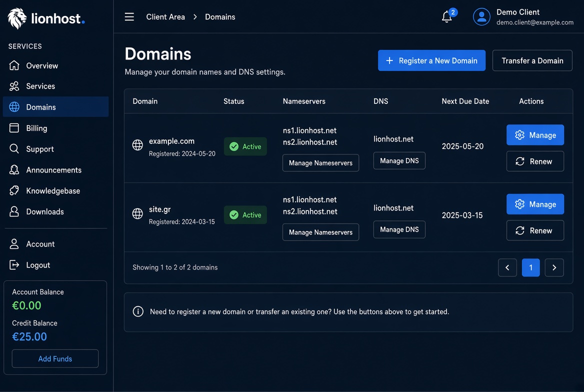This screenshot has height=392, width=584.
Task: Open the Demo Client profile avatar
Action: (481, 17)
